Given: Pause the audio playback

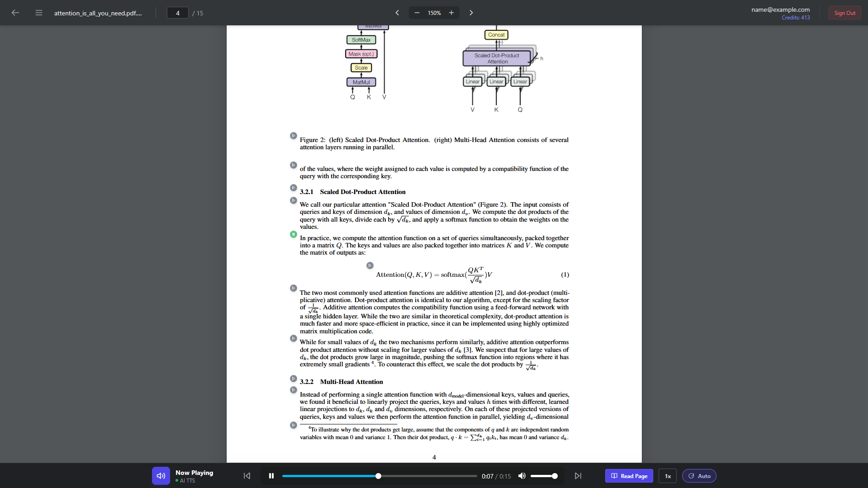Looking at the screenshot, I should point(271,476).
